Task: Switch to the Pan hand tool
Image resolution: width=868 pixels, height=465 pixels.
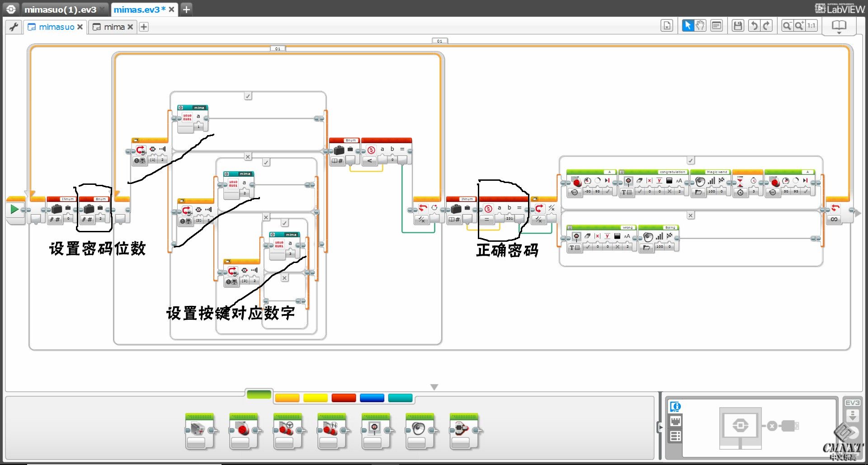Action: [x=700, y=26]
